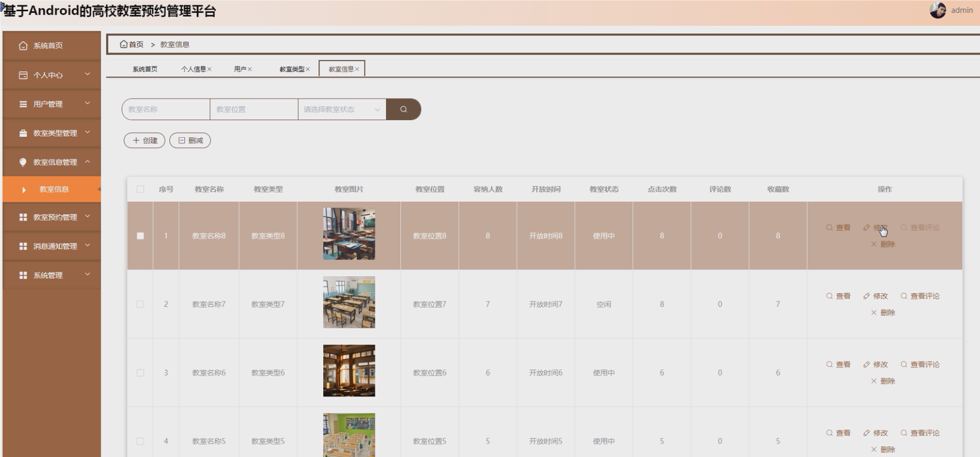The image size is (980, 457).
Task: Click the 删减 button
Action: click(190, 141)
